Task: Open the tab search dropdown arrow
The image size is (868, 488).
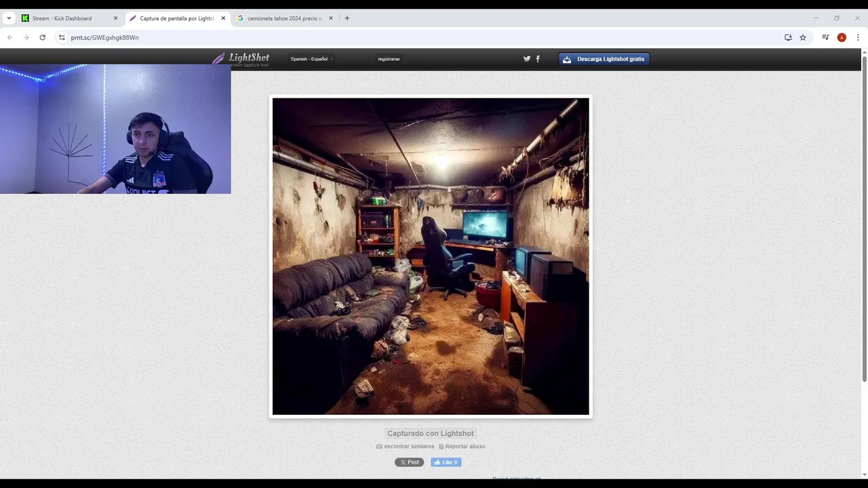Action: tap(9, 18)
